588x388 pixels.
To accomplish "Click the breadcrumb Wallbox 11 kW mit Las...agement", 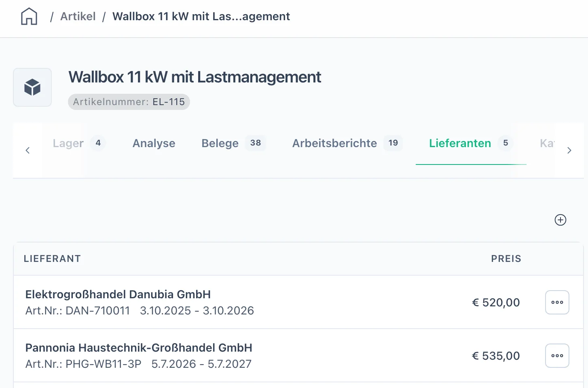I will click(201, 17).
